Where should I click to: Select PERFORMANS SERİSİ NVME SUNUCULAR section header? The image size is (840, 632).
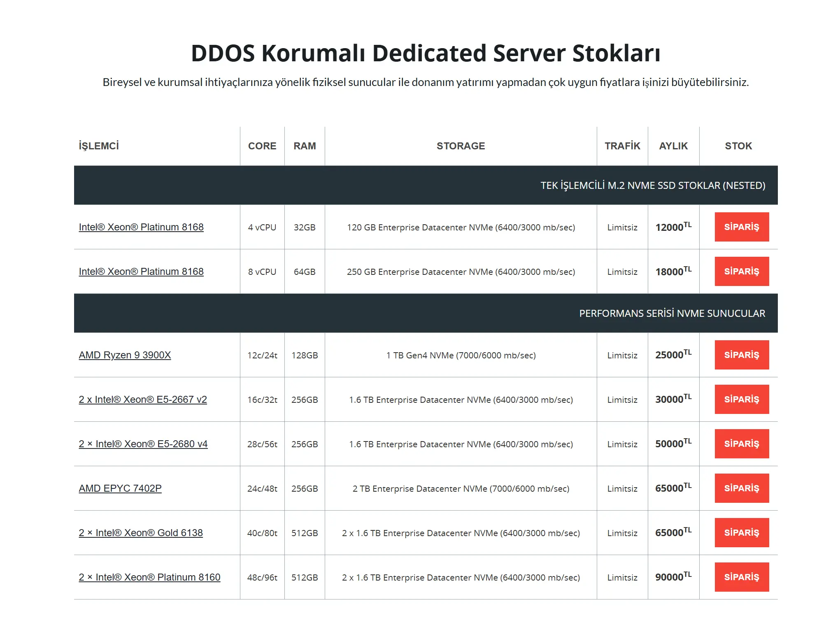click(426, 313)
